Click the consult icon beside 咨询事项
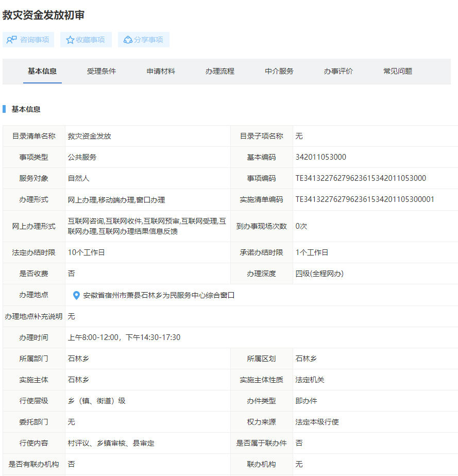 point(12,40)
